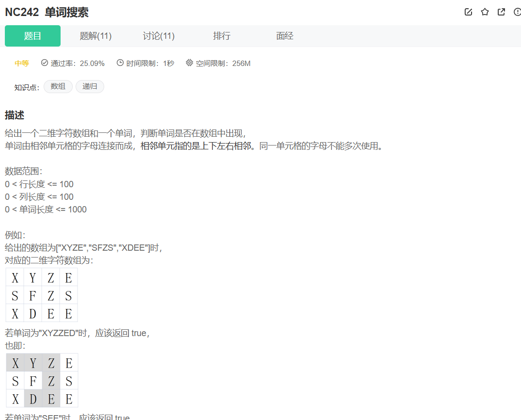Open the 讨论(11) tab
The width and height of the screenshot is (521, 420).
(x=158, y=36)
